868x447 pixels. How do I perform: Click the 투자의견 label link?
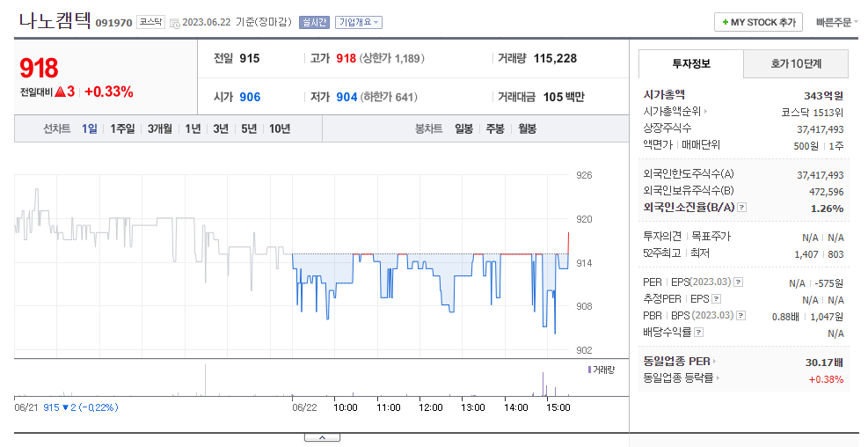(662, 237)
